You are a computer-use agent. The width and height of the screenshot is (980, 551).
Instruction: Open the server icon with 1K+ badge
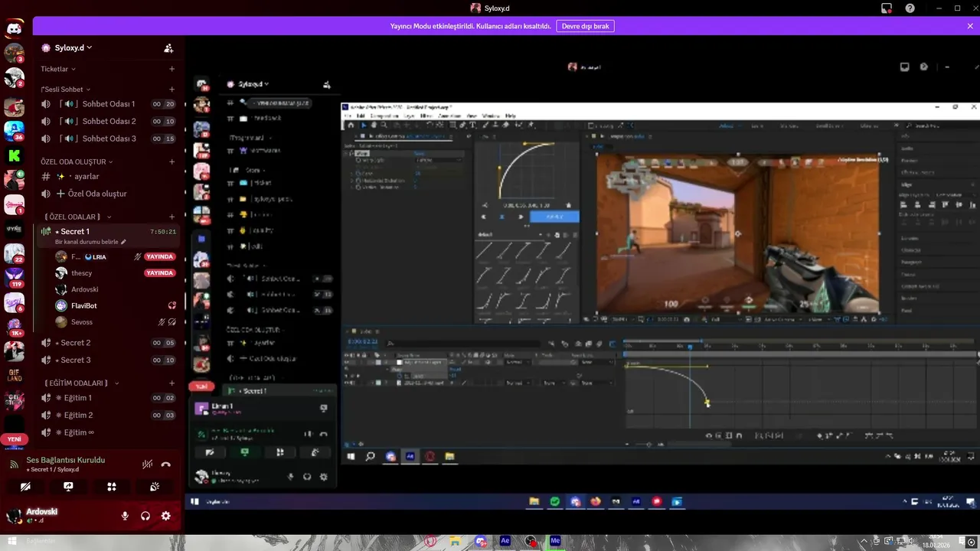pyautogui.click(x=14, y=326)
